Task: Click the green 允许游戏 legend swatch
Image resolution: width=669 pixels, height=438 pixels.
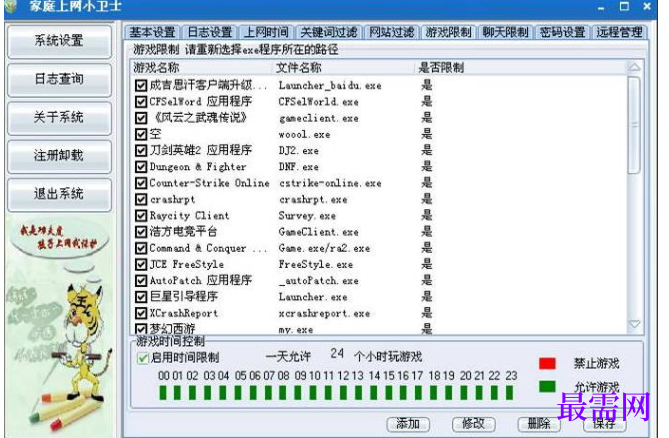Action: [547, 386]
